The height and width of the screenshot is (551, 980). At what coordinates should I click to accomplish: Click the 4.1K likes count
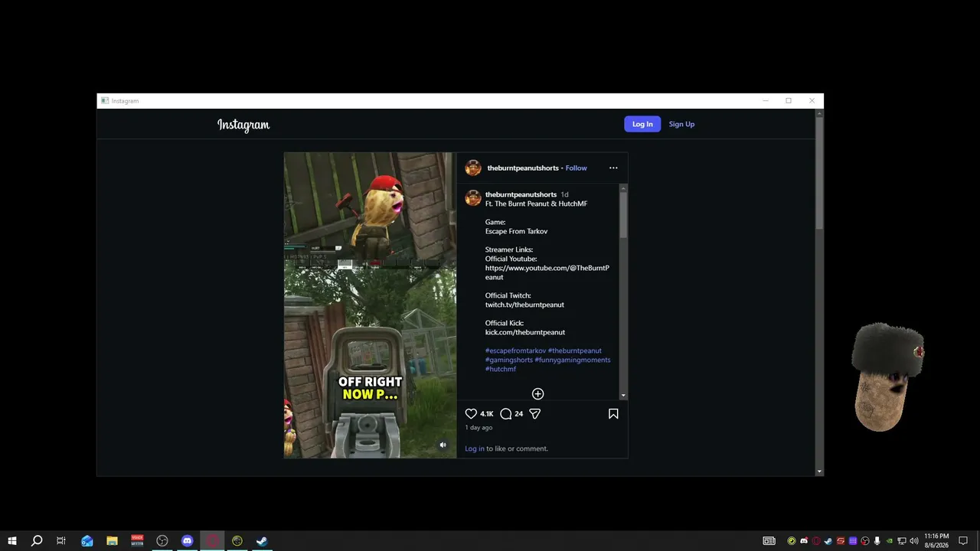coord(487,414)
